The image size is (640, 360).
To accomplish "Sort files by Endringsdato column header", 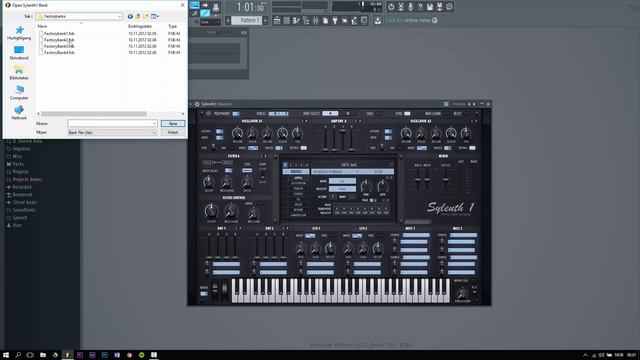I will coord(140,26).
